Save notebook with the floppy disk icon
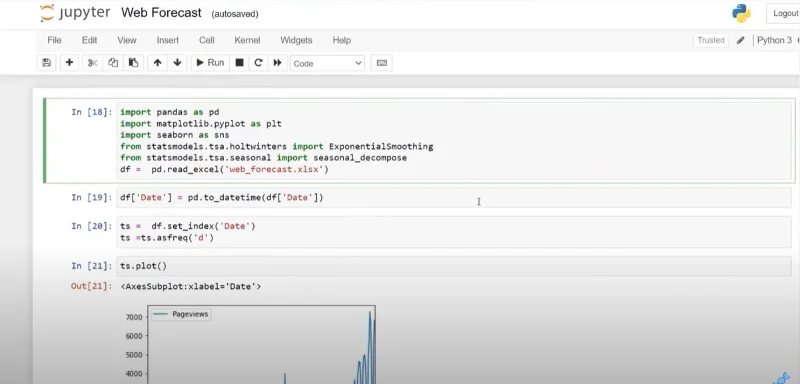 [46, 63]
